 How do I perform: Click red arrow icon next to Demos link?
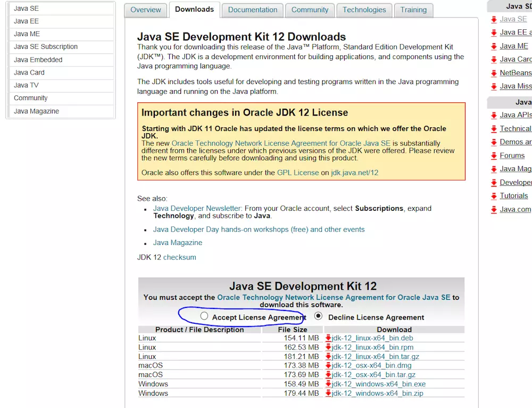point(494,142)
